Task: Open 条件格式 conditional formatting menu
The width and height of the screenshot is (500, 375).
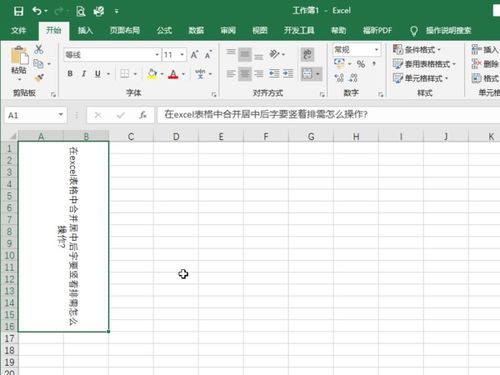Action: pos(417,50)
